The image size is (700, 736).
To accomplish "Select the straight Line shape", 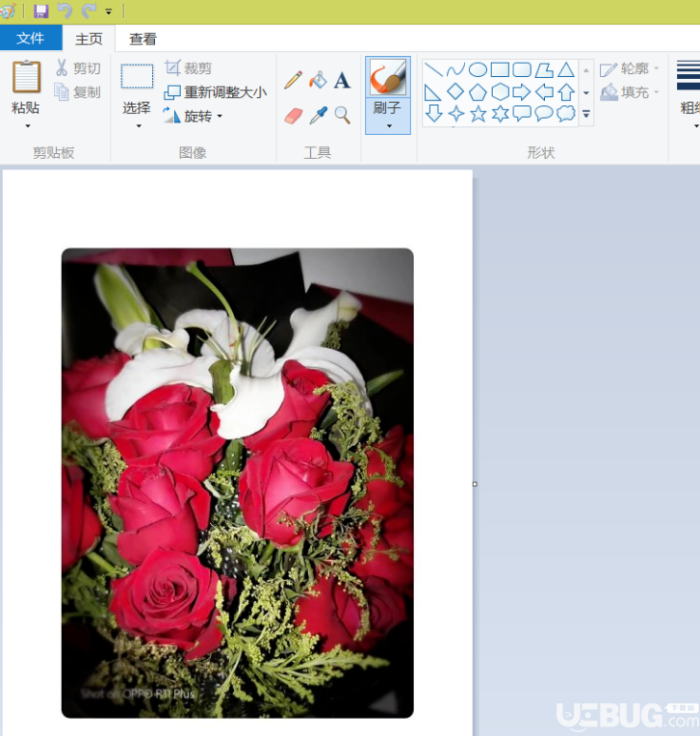I will click(x=433, y=70).
